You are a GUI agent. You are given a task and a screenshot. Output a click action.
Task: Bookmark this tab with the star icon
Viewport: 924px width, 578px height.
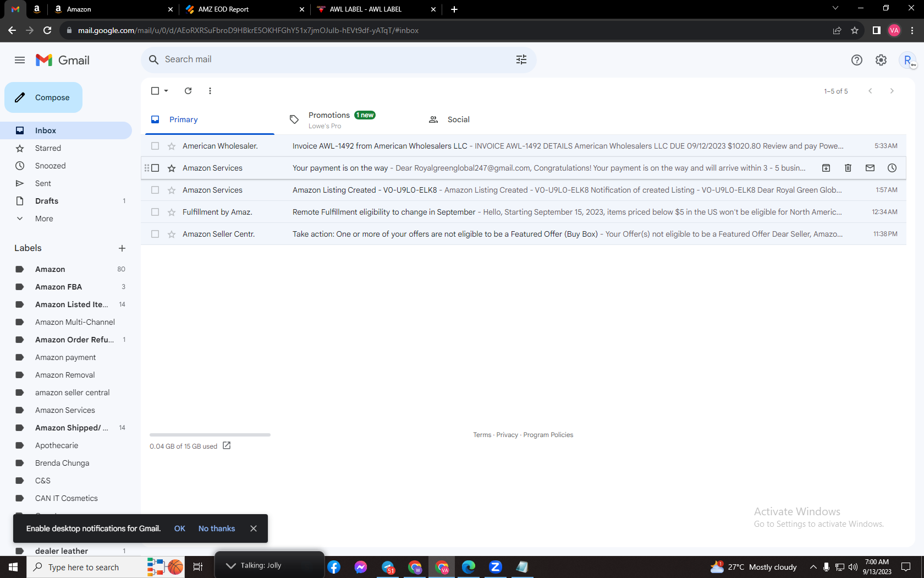click(x=855, y=30)
